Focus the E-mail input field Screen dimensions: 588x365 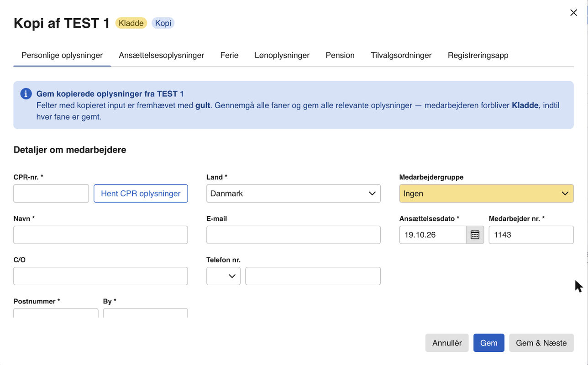[293, 235]
